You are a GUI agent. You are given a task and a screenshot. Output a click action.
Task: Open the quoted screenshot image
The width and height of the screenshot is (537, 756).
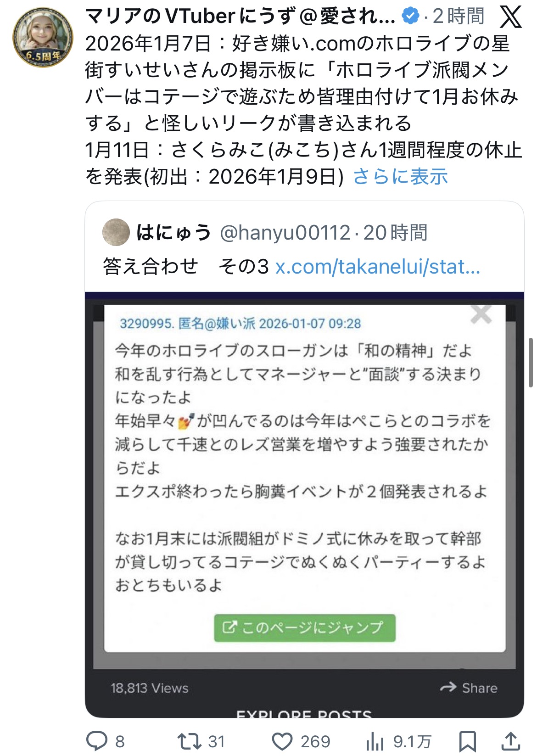304,505
